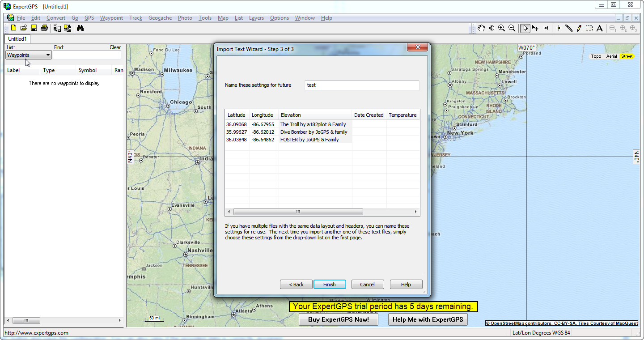
Task: Select the Route line tool
Action: point(569,28)
